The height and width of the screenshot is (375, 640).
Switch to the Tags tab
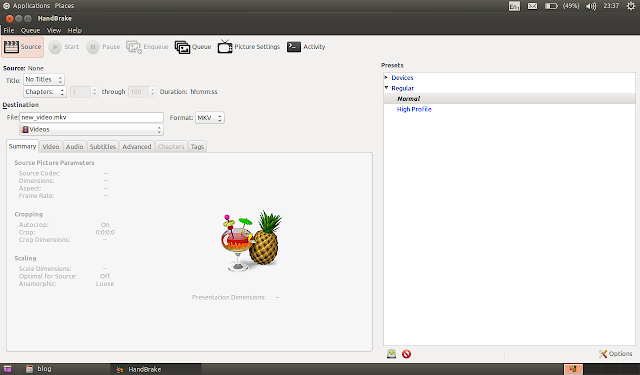(197, 146)
